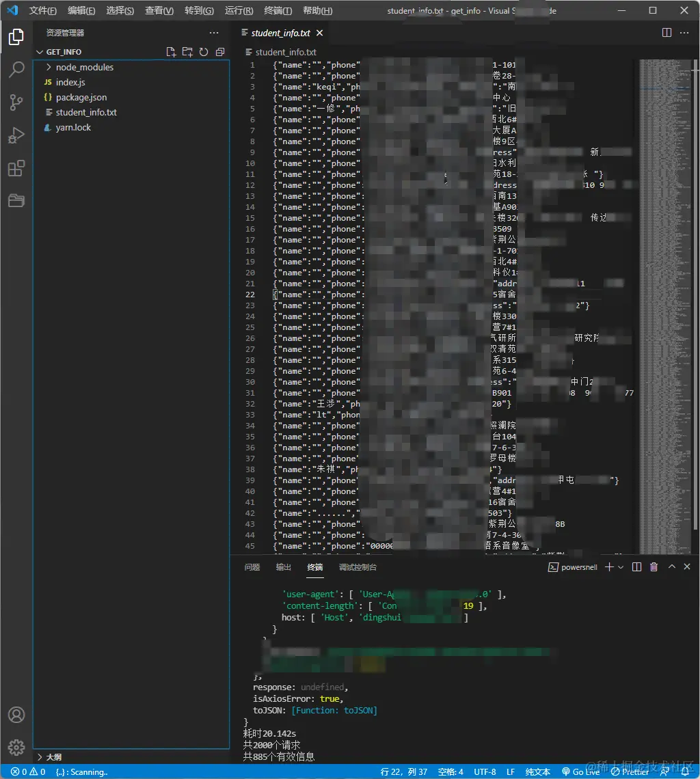Open the 文件(F) menu

click(x=43, y=10)
